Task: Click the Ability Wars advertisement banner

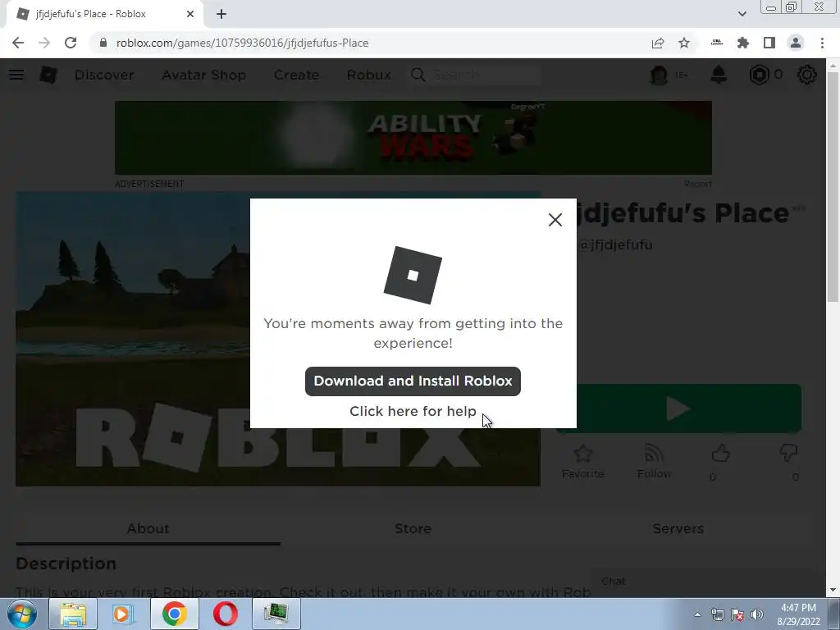Action: [x=413, y=138]
